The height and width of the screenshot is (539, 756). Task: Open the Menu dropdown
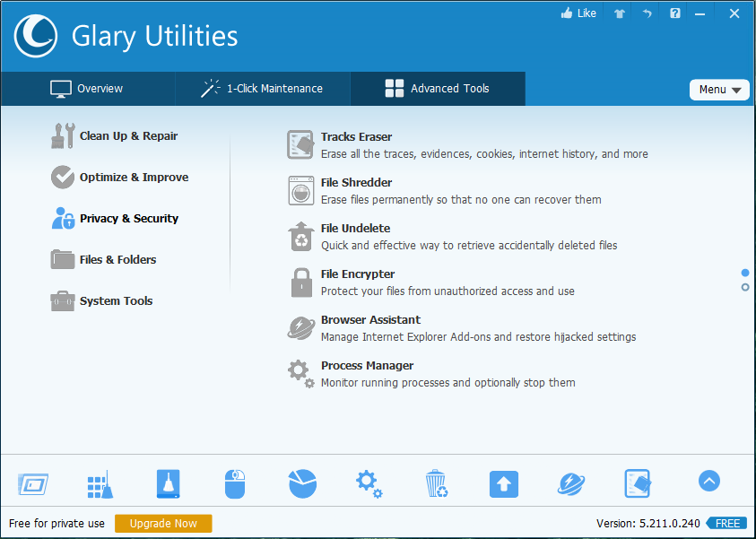[x=719, y=90]
